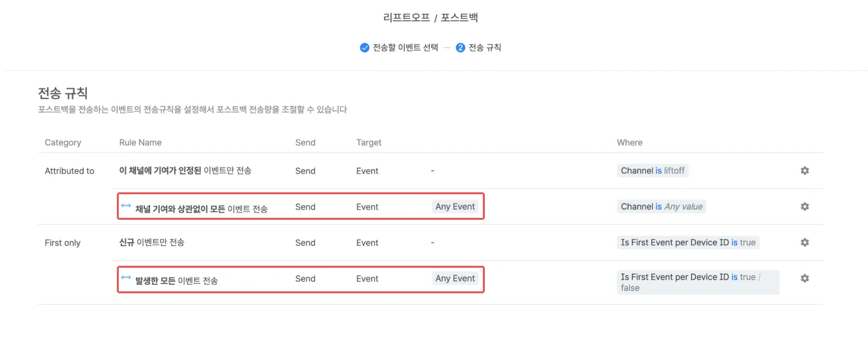
Task: Select the 전송 규칙 step label
Action: coord(485,47)
